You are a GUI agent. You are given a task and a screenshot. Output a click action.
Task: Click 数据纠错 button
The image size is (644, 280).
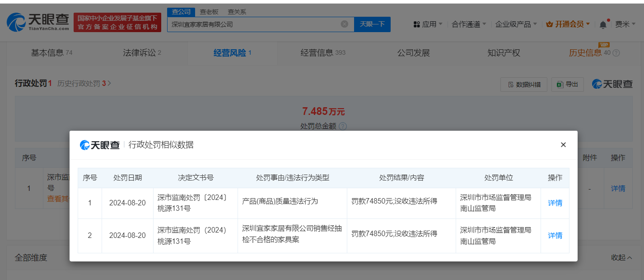click(524, 84)
